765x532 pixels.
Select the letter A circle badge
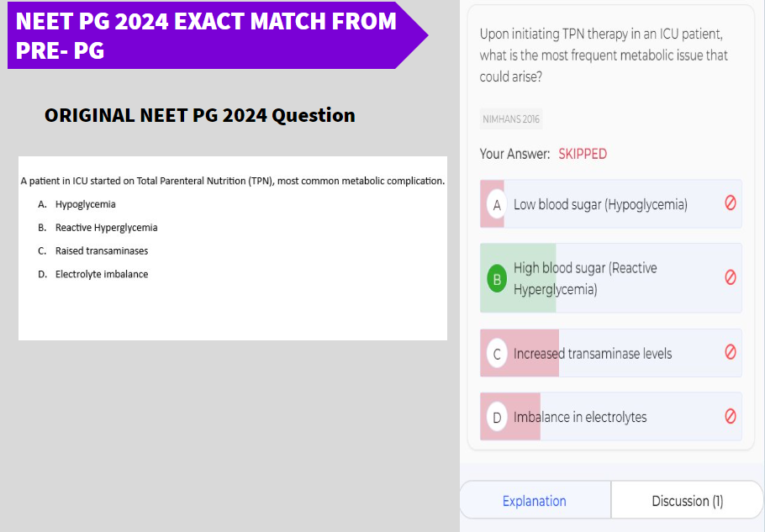coord(497,205)
